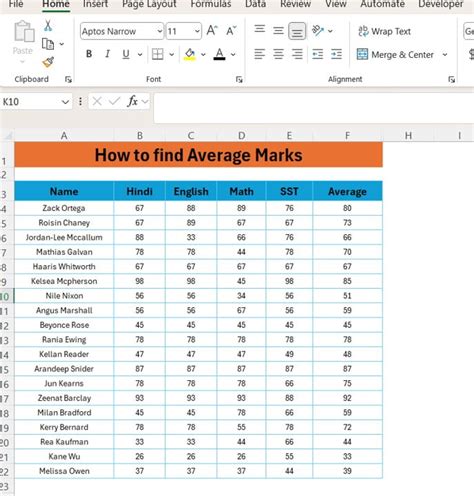Click Increase Indent icon
The height and width of the screenshot is (496, 474).
point(336,54)
